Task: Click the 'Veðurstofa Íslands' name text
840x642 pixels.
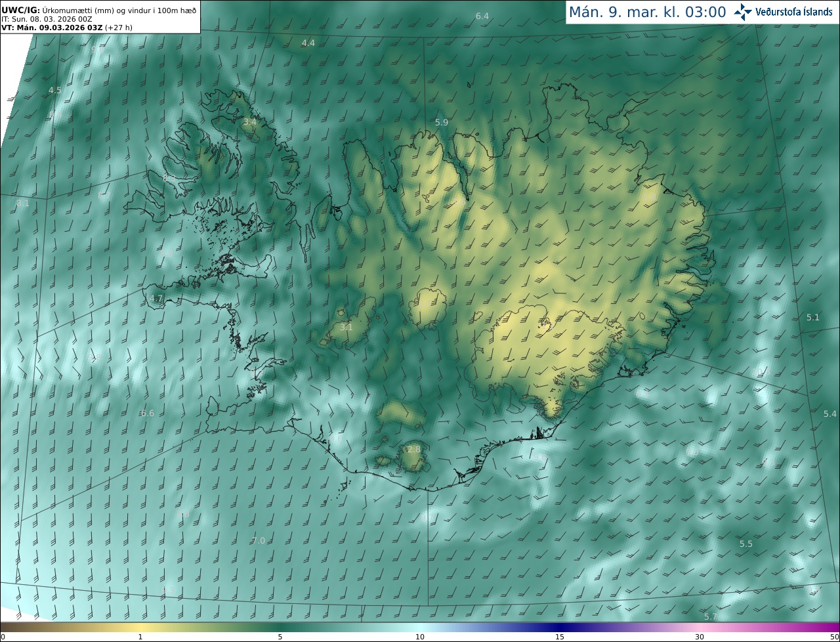Action: [x=794, y=12]
